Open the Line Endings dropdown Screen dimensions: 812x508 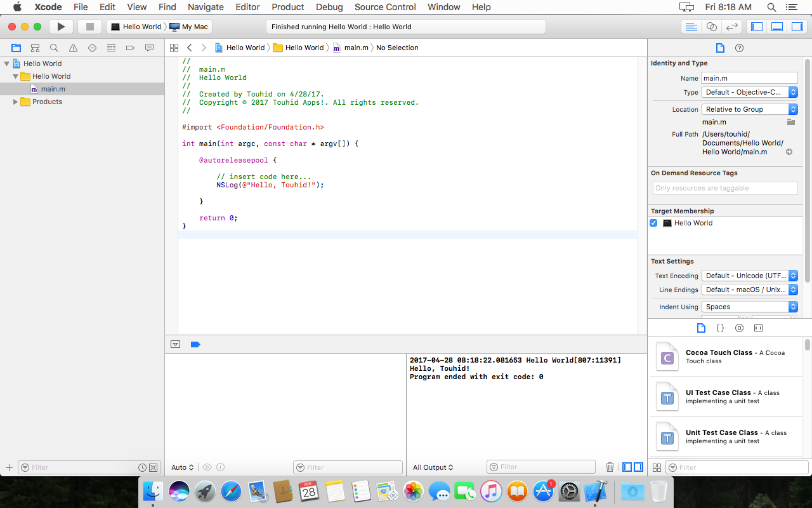click(749, 290)
